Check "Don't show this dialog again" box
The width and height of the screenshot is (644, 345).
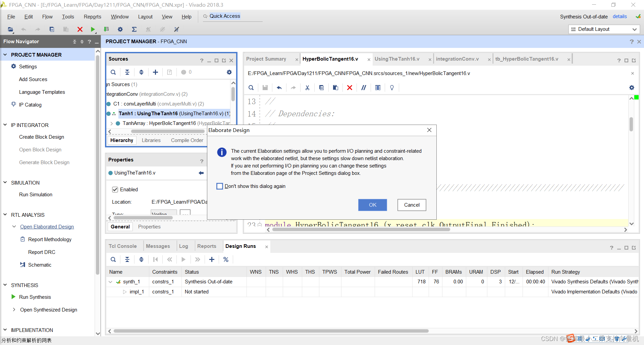click(x=220, y=186)
